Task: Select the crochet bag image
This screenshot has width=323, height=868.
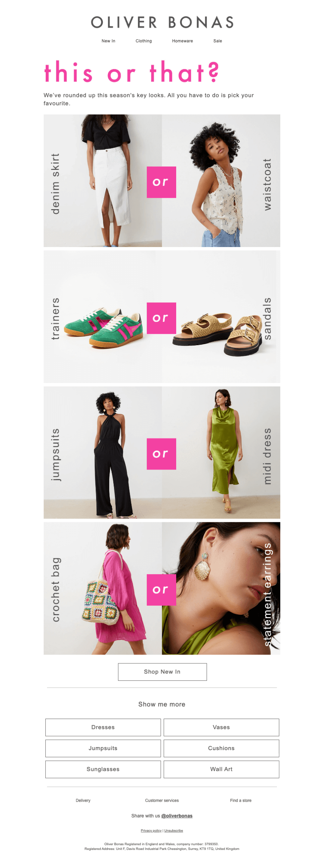Action: (x=102, y=588)
